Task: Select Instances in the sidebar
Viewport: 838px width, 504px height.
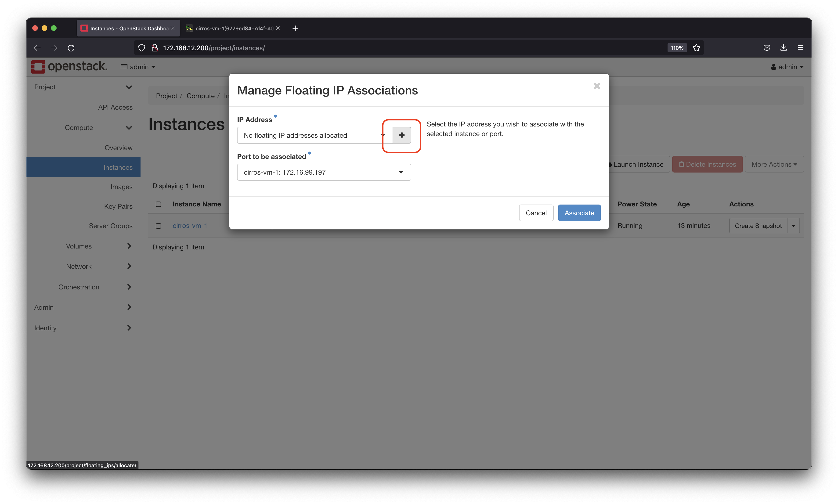Action: coord(83,167)
